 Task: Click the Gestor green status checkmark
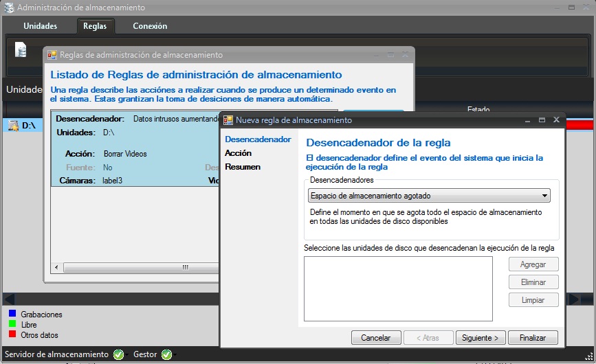(166, 354)
